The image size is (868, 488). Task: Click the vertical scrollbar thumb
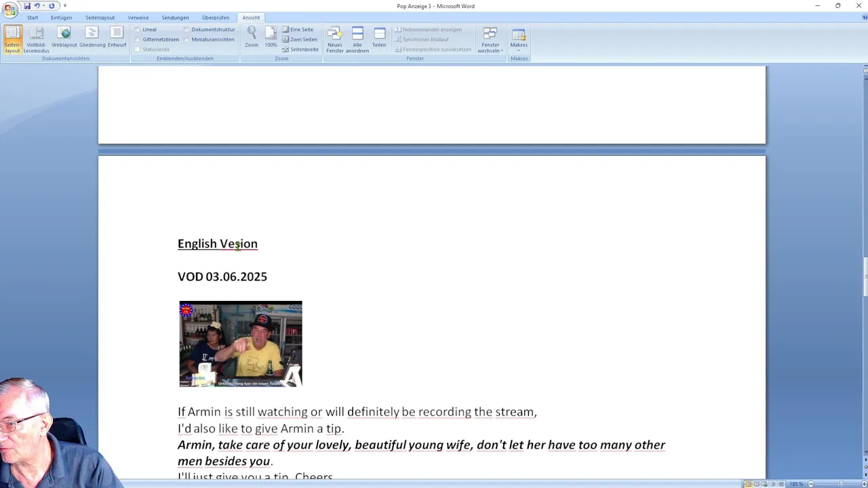point(865,277)
